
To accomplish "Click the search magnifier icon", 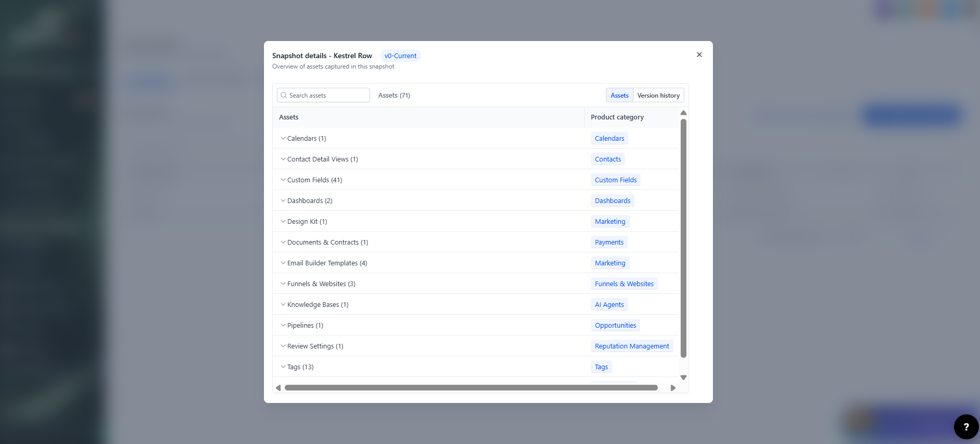I will [284, 95].
